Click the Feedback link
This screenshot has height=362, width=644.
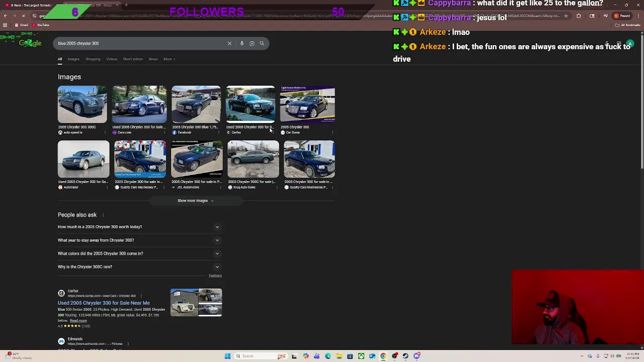pos(215,276)
